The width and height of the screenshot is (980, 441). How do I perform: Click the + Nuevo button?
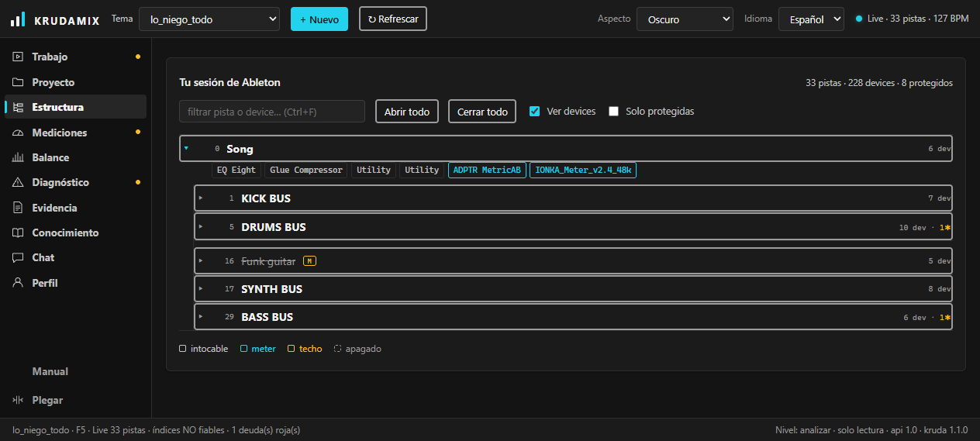coord(319,19)
